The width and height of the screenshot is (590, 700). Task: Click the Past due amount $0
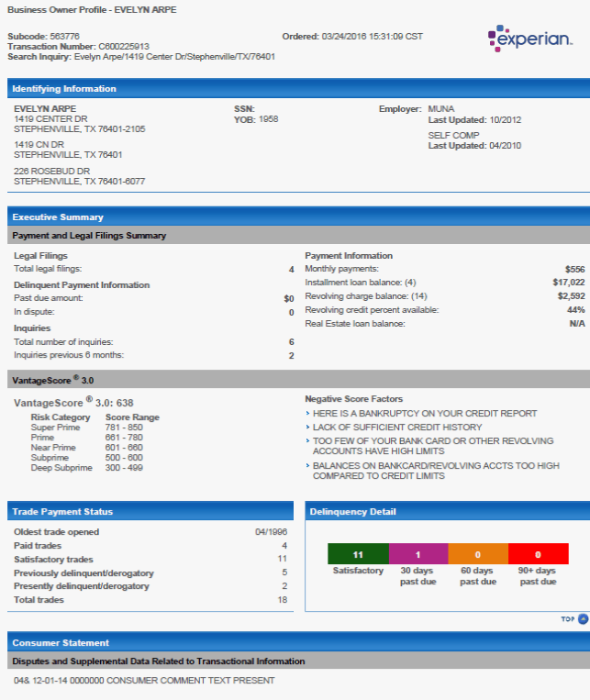(x=288, y=298)
